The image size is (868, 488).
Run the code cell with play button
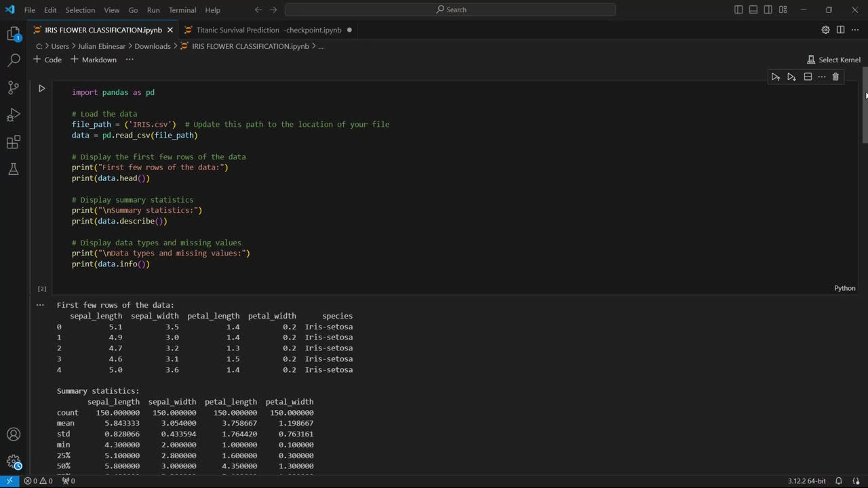click(x=41, y=88)
